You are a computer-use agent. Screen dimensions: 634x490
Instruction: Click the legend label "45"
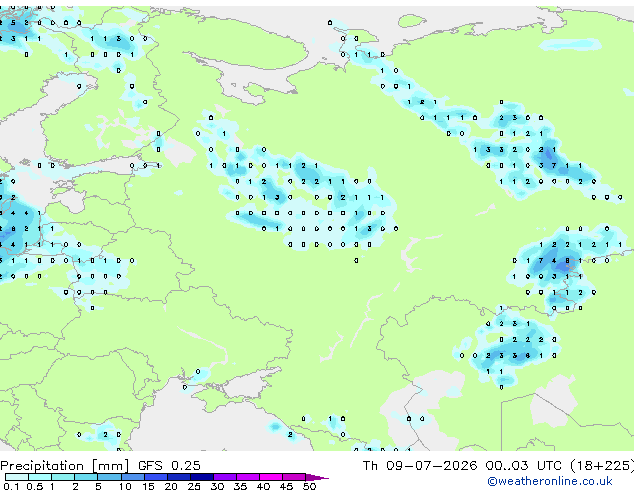click(286, 486)
